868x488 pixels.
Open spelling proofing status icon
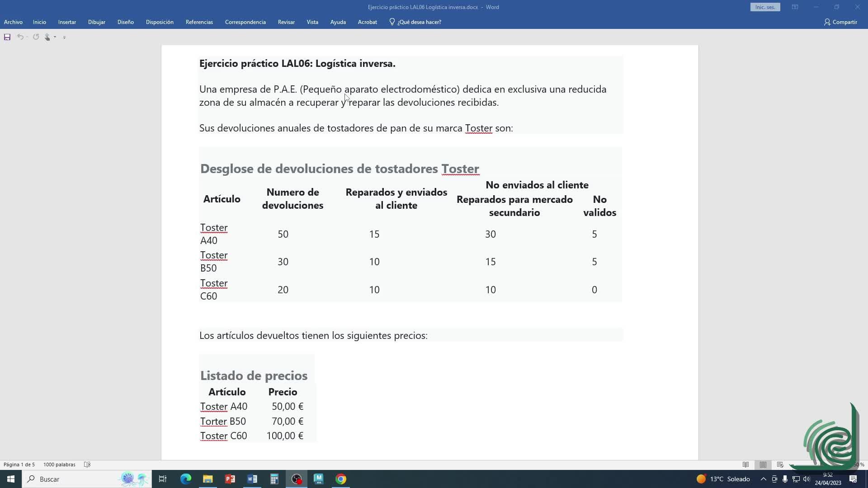[87, 465]
